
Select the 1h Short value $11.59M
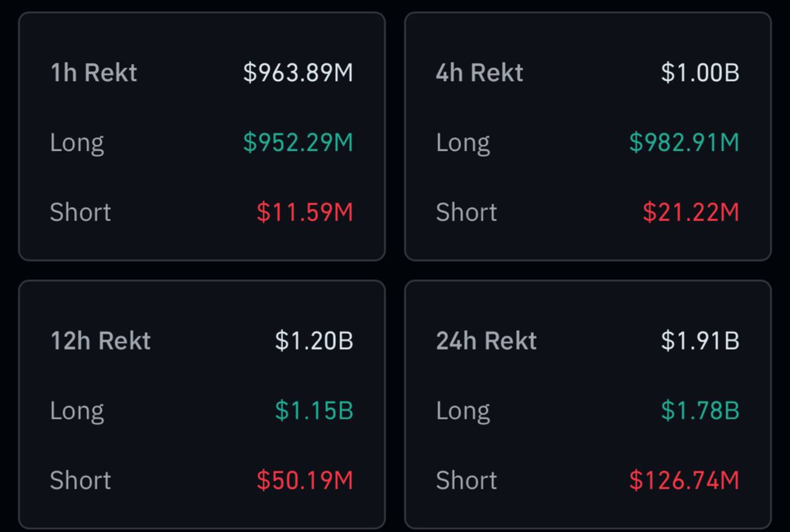(305, 212)
